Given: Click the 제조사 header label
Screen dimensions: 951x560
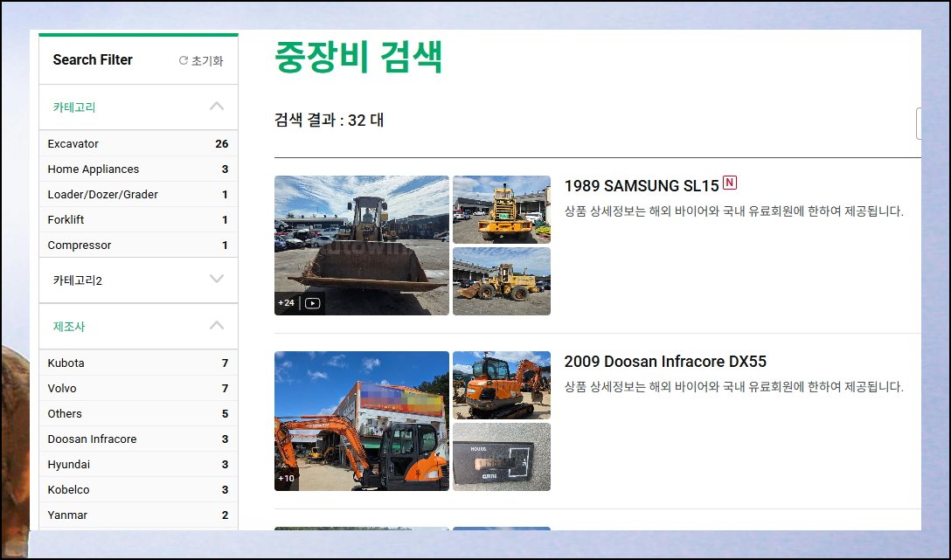Looking at the screenshot, I should 68,327.
